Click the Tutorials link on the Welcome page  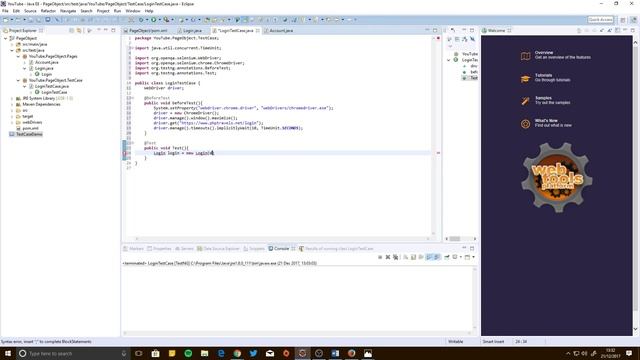tap(543, 75)
